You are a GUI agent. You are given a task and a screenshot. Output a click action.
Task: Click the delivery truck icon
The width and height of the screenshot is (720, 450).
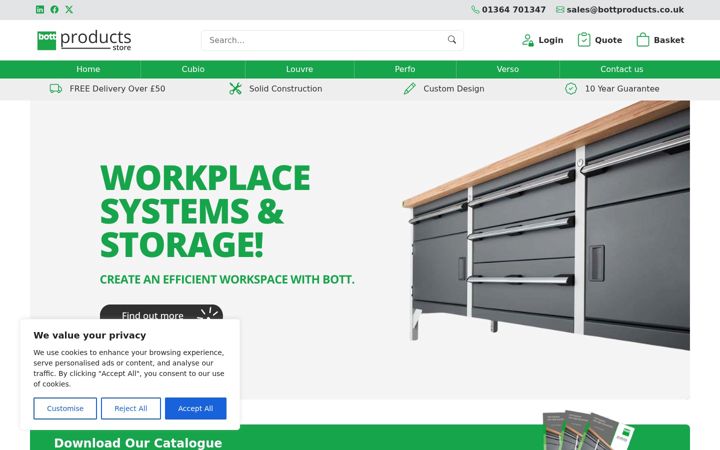56,89
